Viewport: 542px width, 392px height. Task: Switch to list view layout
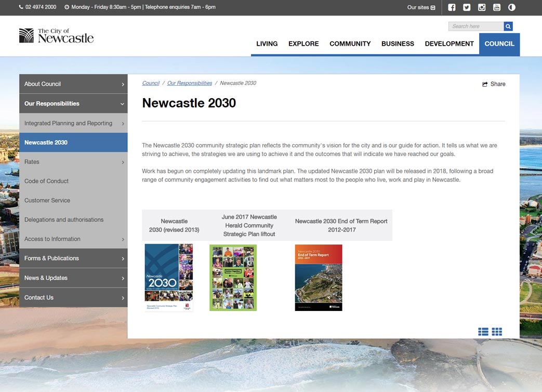(483, 331)
